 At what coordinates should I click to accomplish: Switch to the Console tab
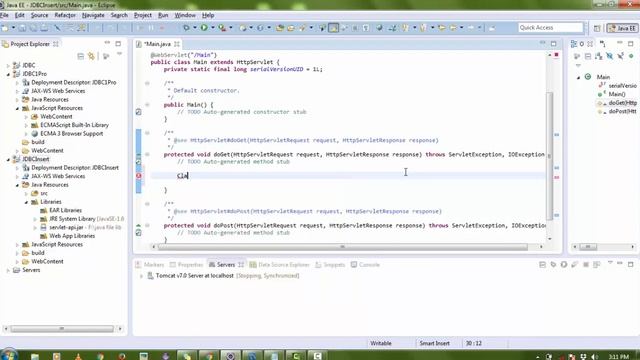(365, 265)
